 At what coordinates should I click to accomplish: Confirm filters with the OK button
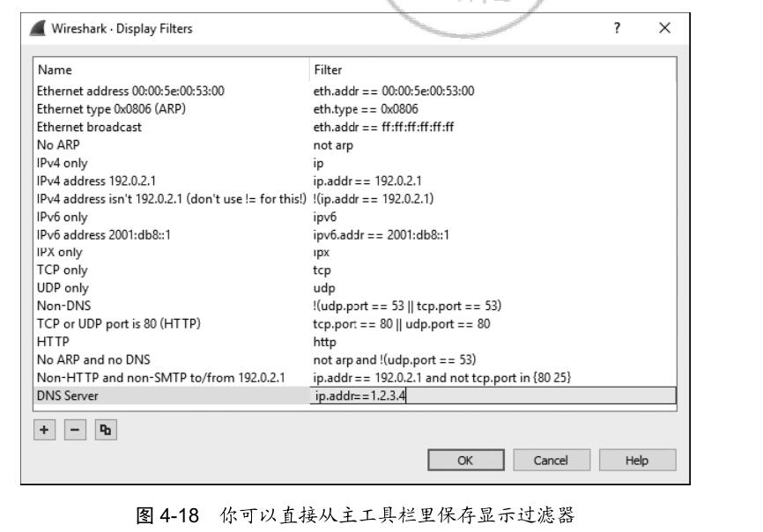466,460
